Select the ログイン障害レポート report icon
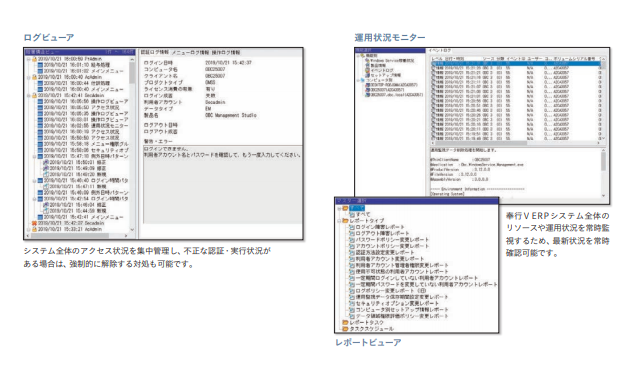Image resolution: width=638 pixels, height=378 pixels. 352,227
